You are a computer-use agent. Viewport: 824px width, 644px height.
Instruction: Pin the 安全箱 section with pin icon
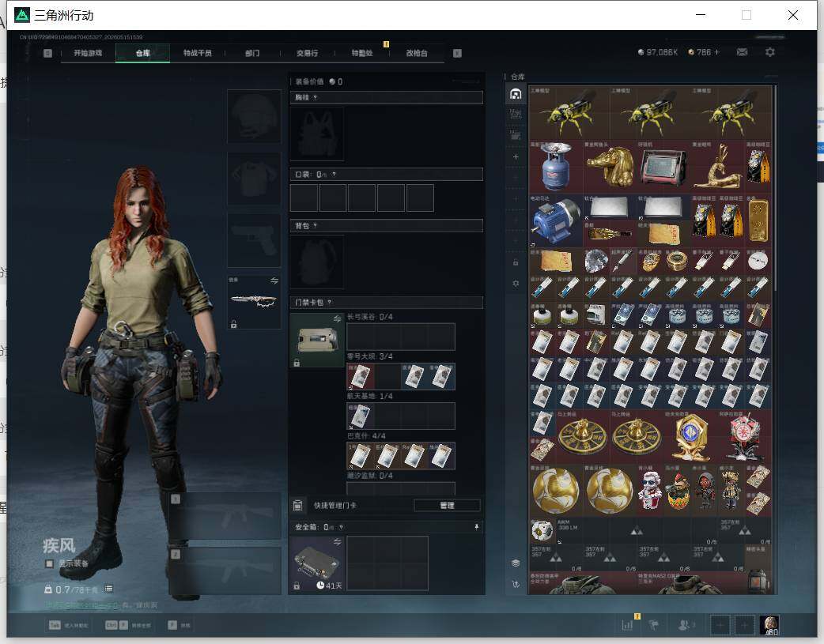coord(477,527)
